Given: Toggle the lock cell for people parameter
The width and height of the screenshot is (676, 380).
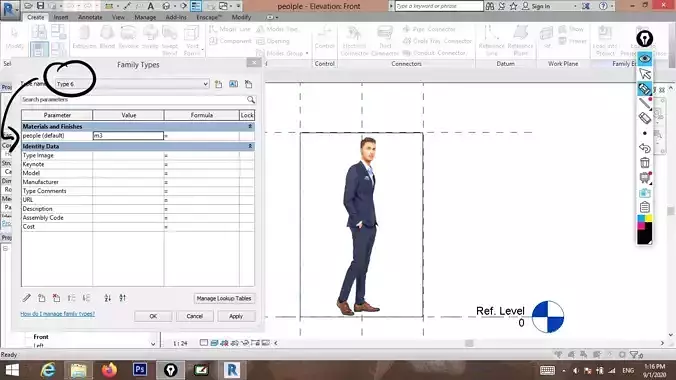Looking at the screenshot, I should [x=247, y=135].
